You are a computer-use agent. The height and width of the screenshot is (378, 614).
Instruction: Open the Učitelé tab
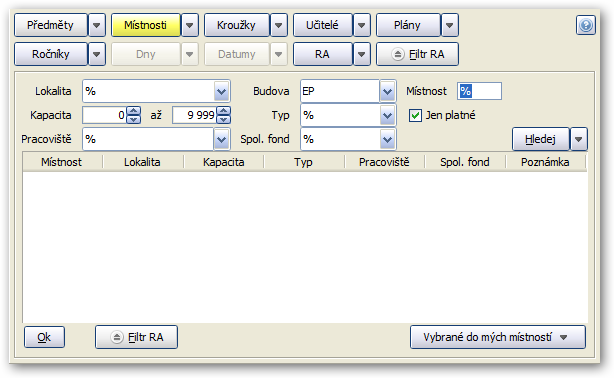tap(323, 25)
